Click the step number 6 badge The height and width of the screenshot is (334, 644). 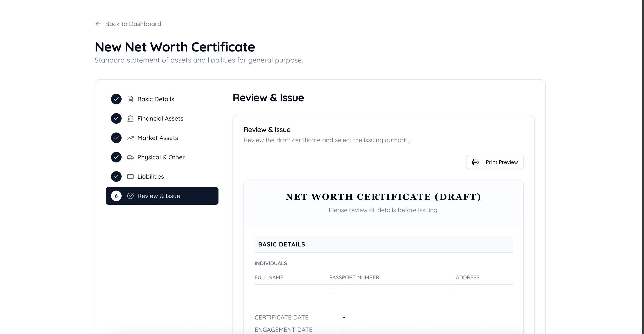click(116, 196)
